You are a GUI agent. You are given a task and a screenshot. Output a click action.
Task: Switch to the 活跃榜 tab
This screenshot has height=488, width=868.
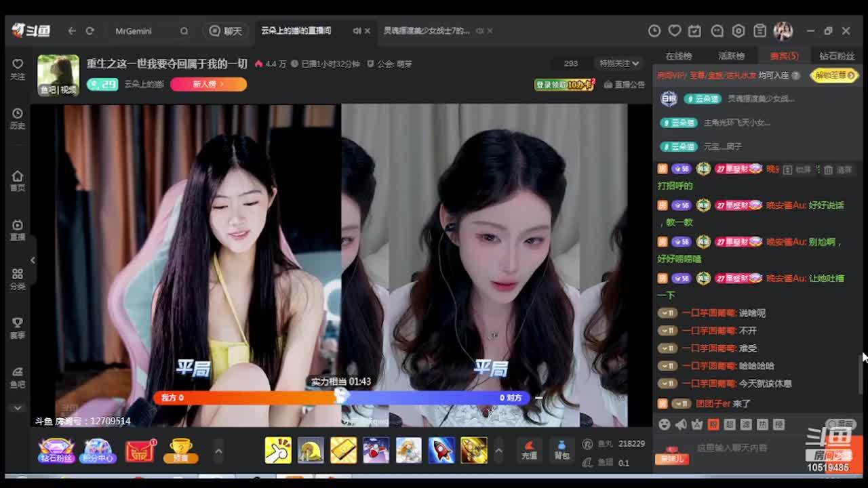point(731,56)
